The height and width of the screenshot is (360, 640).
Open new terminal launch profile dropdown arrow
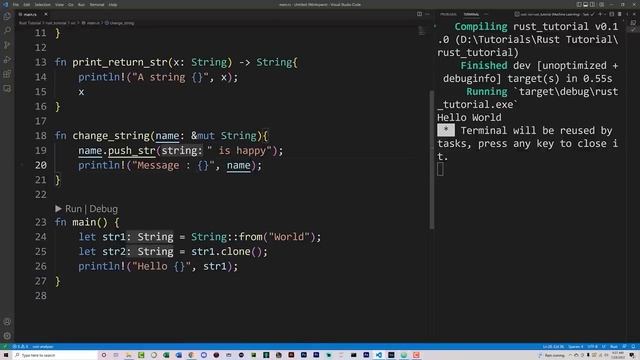[604, 14]
